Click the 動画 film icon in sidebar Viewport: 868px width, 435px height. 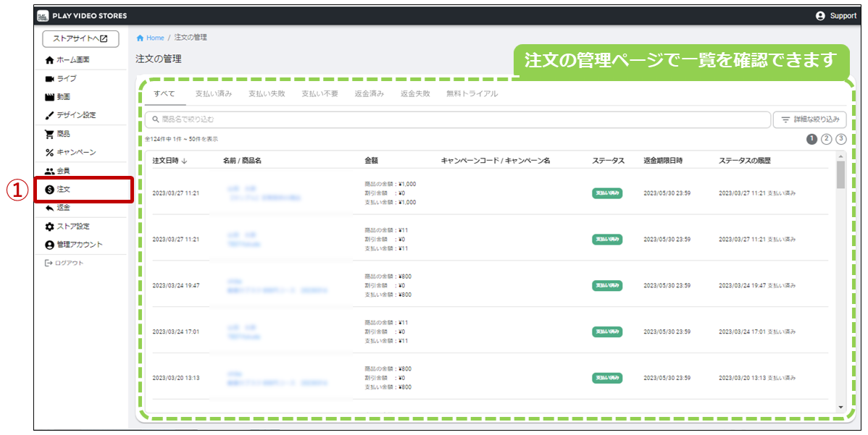(x=49, y=97)
